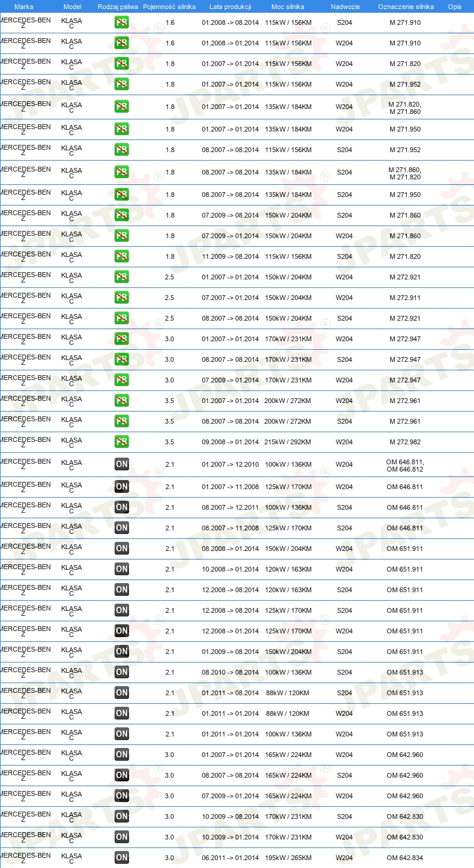The width and height of the screenshot is (474, 868).
Task: Click ON icon in the OM 642.834 row
Action: pyautogui.click(x=122, y=858)
